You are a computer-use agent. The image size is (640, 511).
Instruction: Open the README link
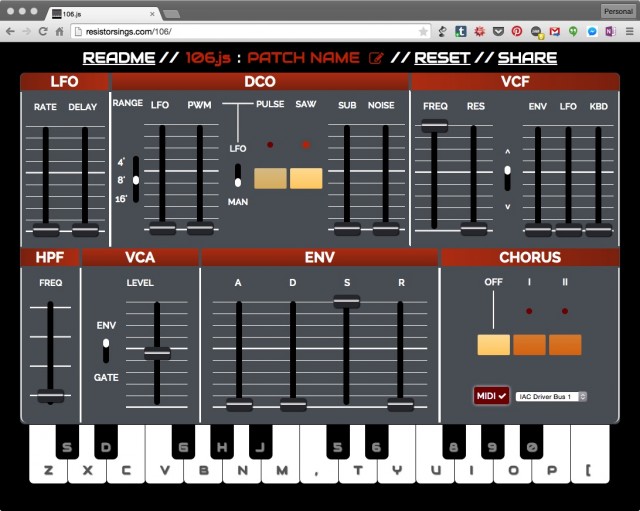click(118, 58)
